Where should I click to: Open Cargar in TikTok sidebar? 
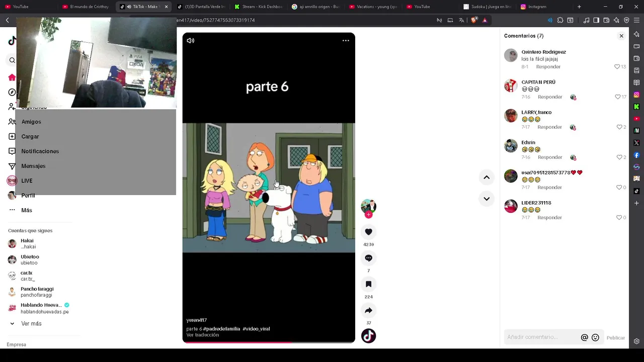point(30,136)
